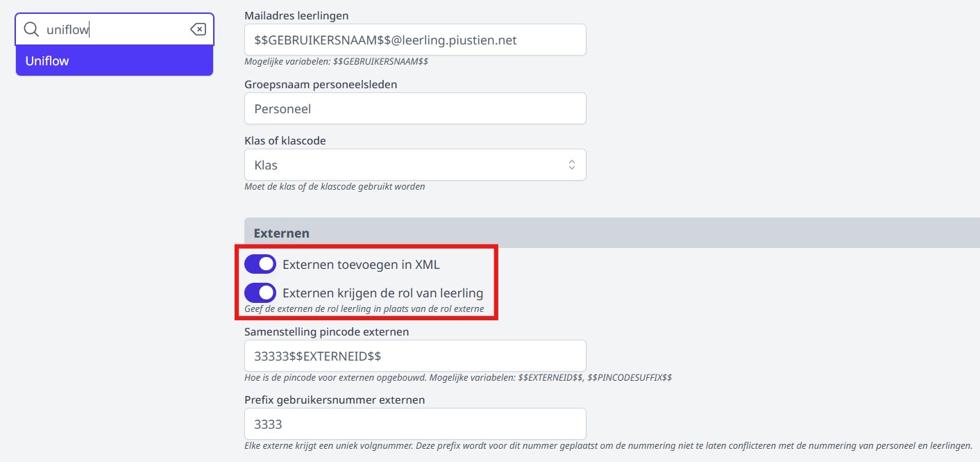Select the Uniflow search result
The image size is (980, 462).
[115, 61]
